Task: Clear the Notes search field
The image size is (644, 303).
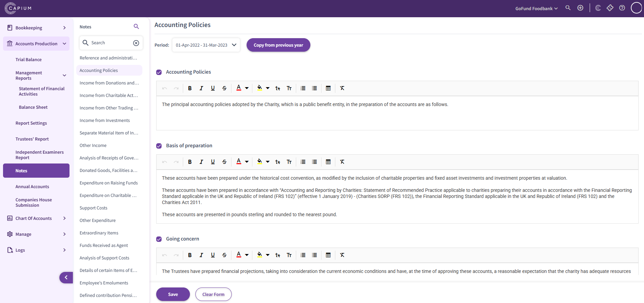Action: pyautogui.click(x=136, y=43)
